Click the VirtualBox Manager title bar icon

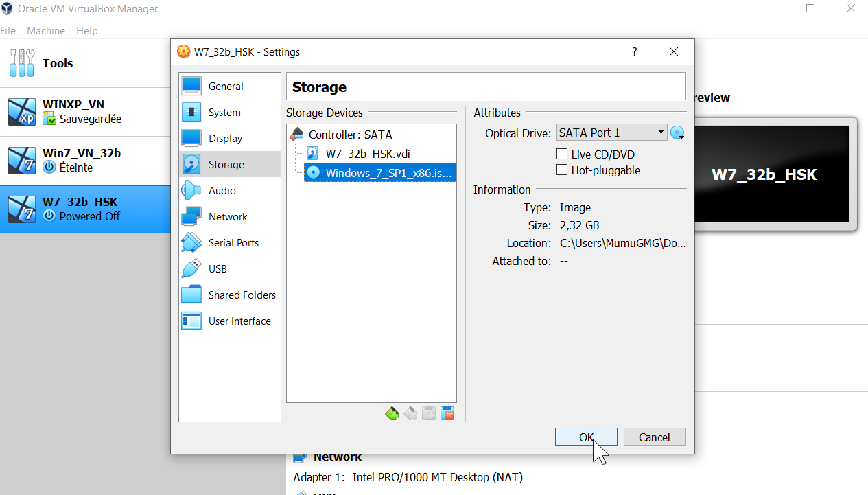point(7,9)
